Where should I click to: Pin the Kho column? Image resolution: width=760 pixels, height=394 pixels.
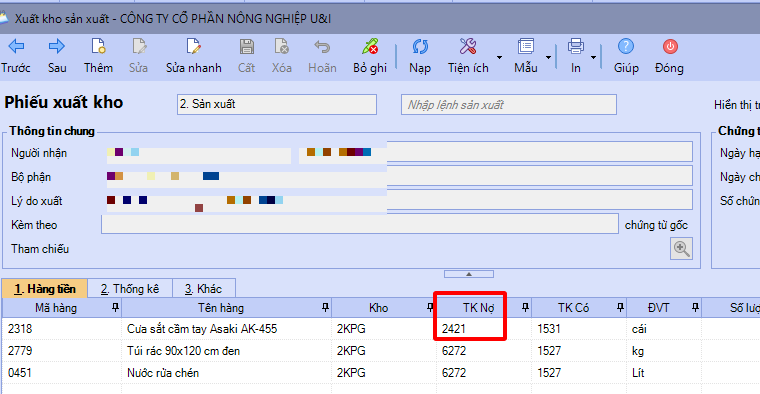coord(430,307)
